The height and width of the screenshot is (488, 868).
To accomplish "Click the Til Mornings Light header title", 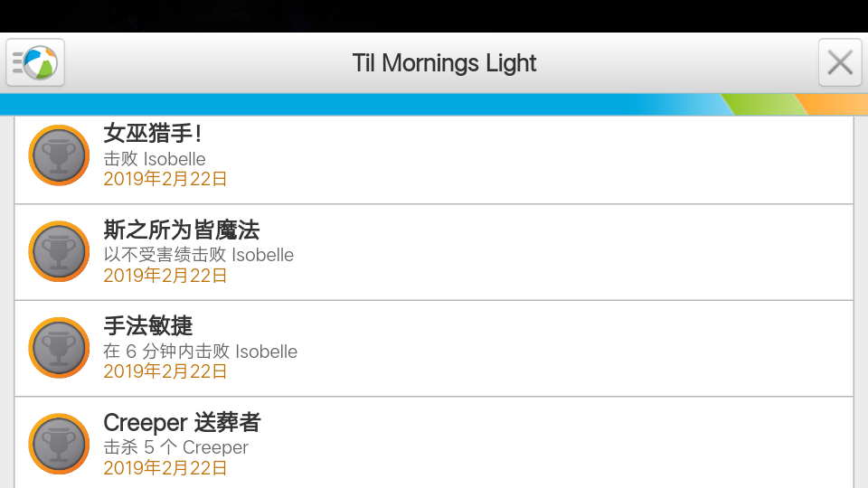I will 444,63.
